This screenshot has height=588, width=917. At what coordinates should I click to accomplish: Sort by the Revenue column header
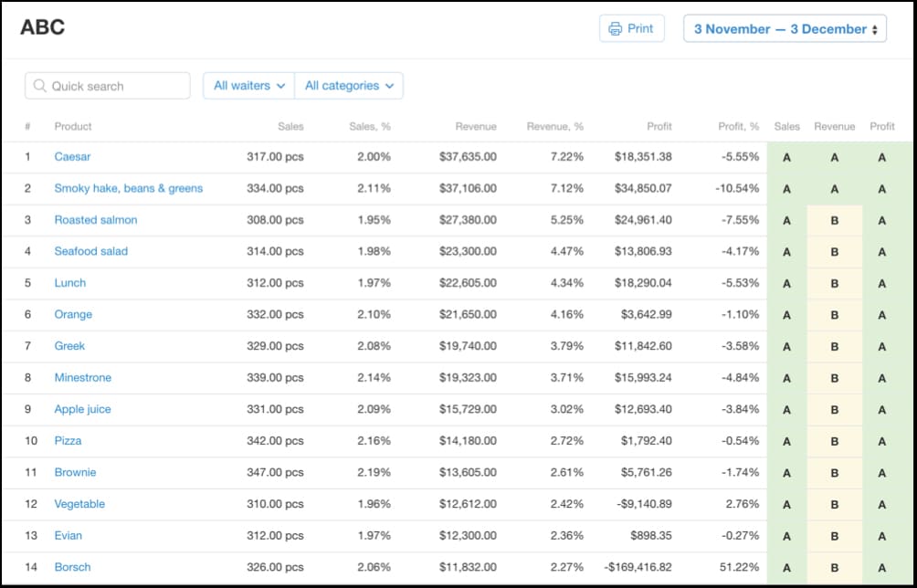click(476, 127)
